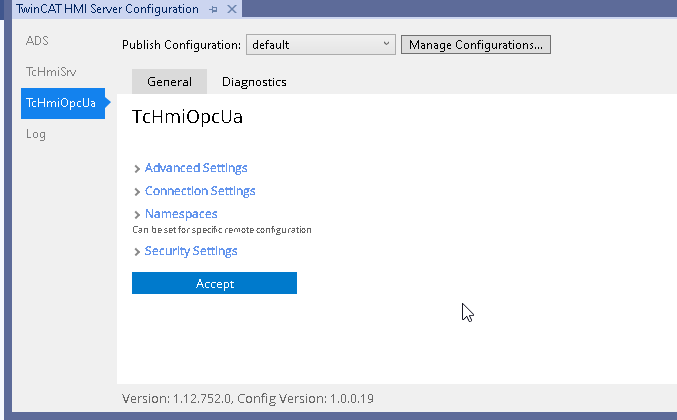
Task: Click the blue Accept button
Action: pyautogui.click(x=215, y=283)
